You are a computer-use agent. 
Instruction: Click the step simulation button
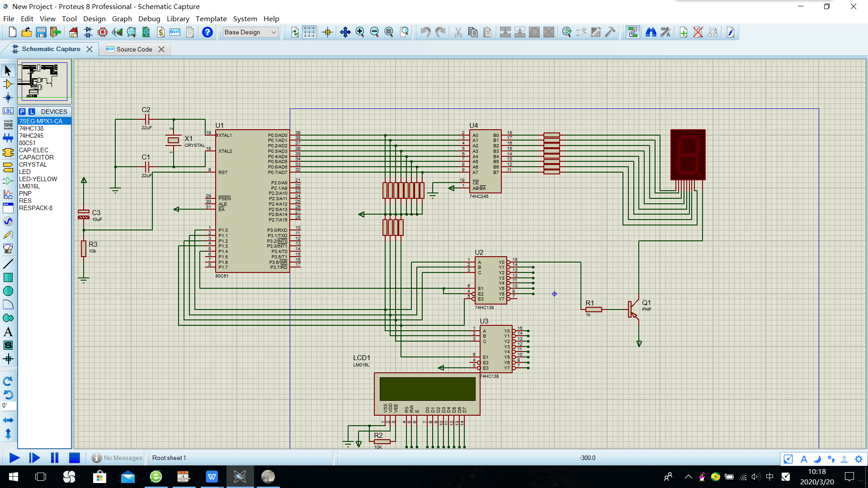[x=34, y=458]
